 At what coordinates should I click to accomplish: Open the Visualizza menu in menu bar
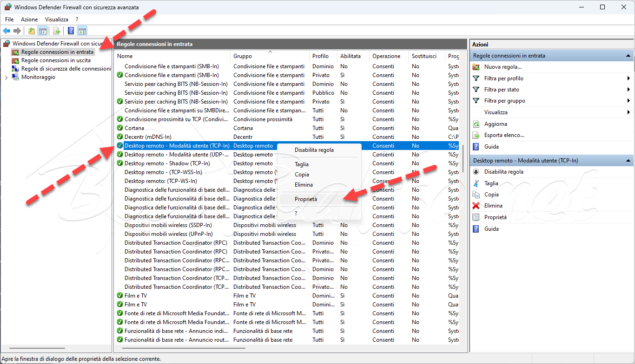pos(57,19)
